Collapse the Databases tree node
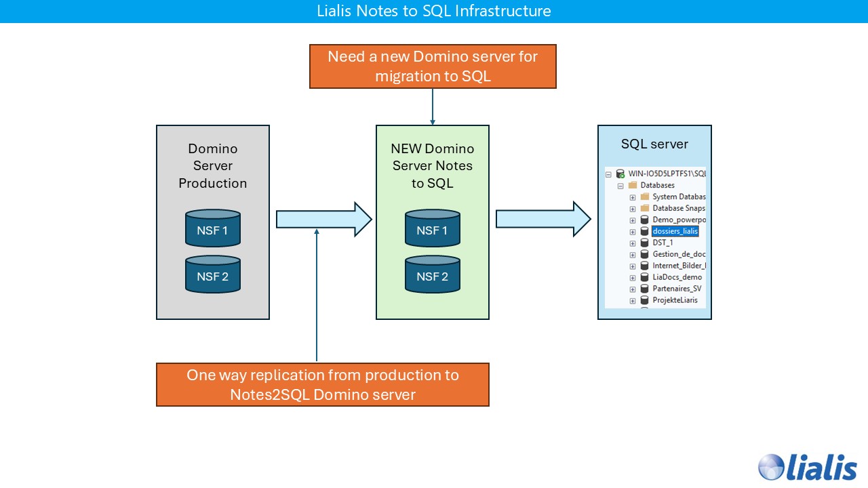Screen dimensions: 868x488 point(620,186)
